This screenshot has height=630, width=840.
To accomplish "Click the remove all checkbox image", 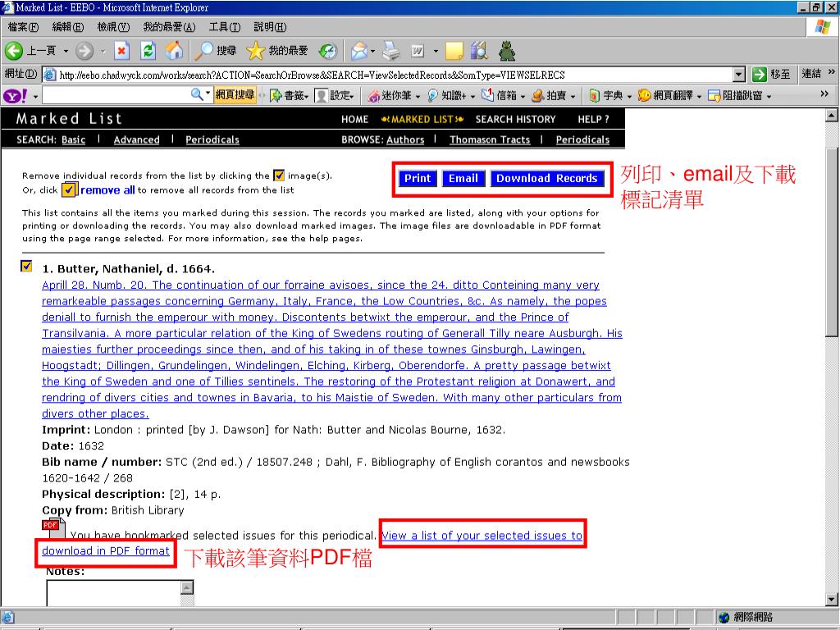I will [x=69, y=189].
